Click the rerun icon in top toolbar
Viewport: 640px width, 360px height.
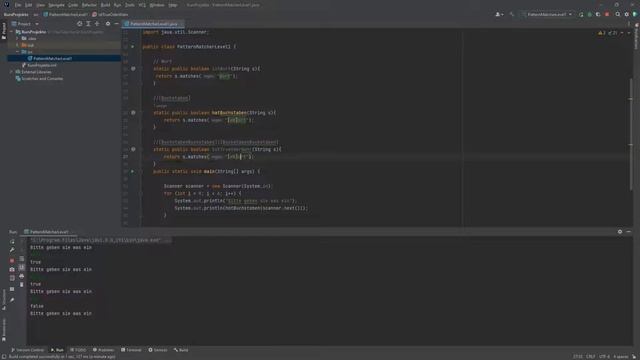581,14
